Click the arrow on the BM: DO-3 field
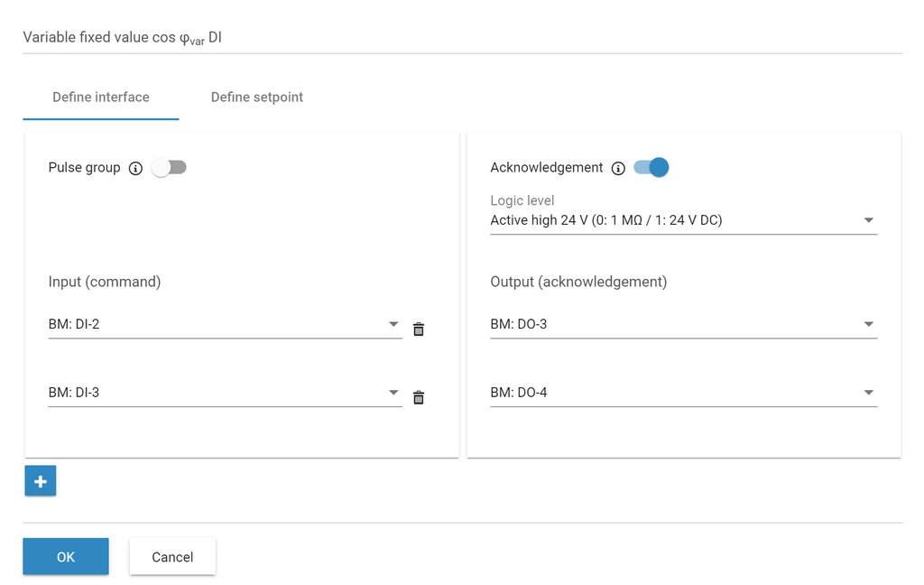Image resolution: width=924 pixels, height=585 pixels. click(868, 324)
